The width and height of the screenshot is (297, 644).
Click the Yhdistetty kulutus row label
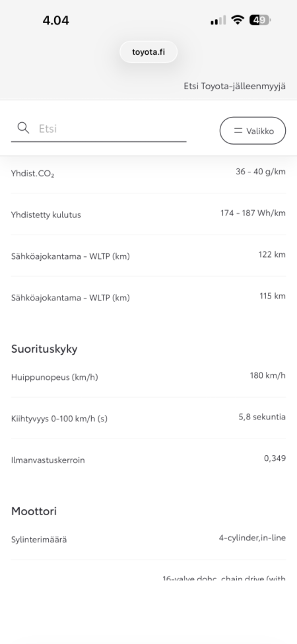coord(46,215)
